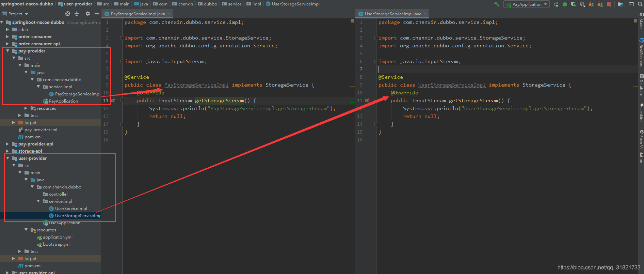
Task: Click the red Stop icon
Action: [x=609, y=4]
